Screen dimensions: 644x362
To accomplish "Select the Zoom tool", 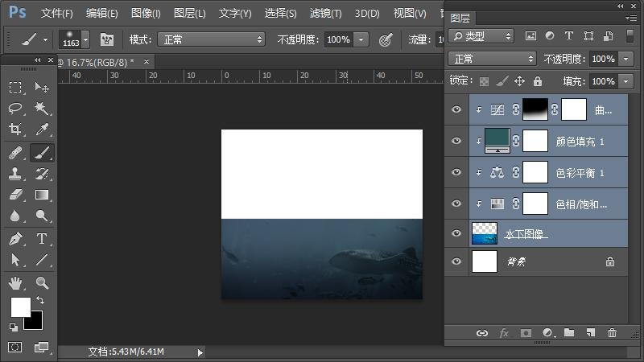I will coord(42,283).
